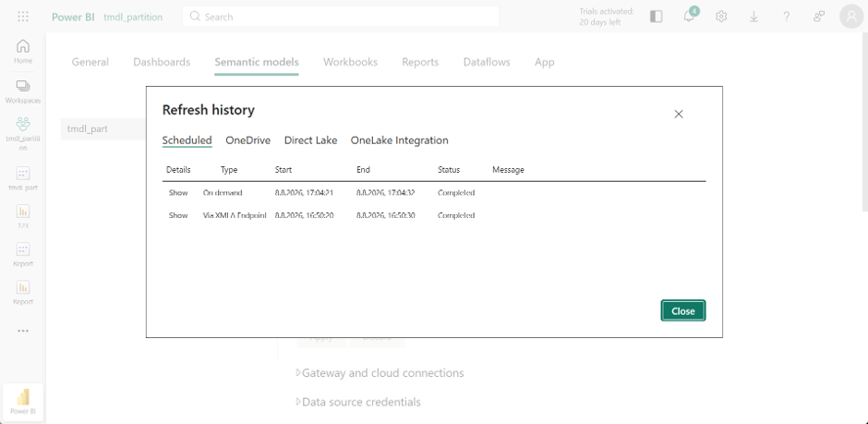Show details for the On demand refresh

pos(178,193)
